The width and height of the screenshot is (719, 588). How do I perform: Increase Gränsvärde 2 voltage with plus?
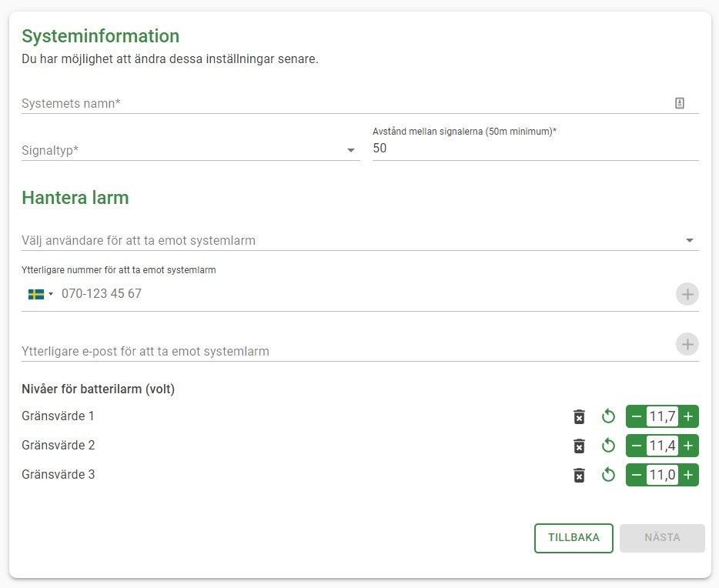click(688, 446)
